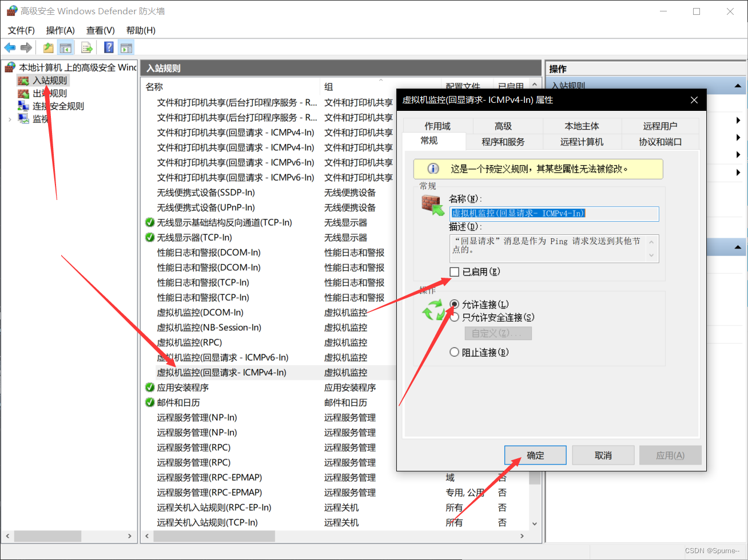The image size is (748, 560).
Task: Open Help via the question mark icon
Action: coord(109,48)
